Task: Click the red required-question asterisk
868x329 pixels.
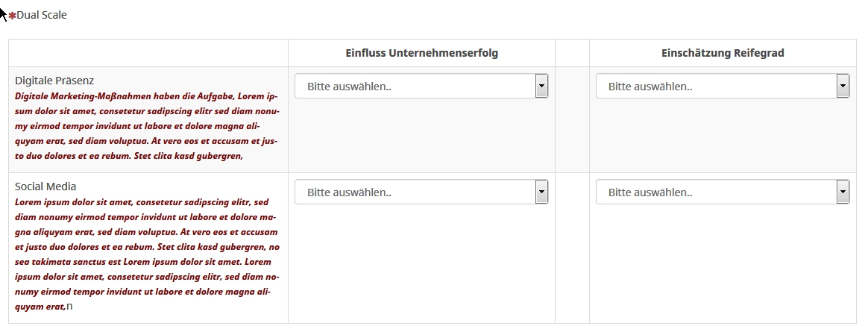Action: point(12,16)
